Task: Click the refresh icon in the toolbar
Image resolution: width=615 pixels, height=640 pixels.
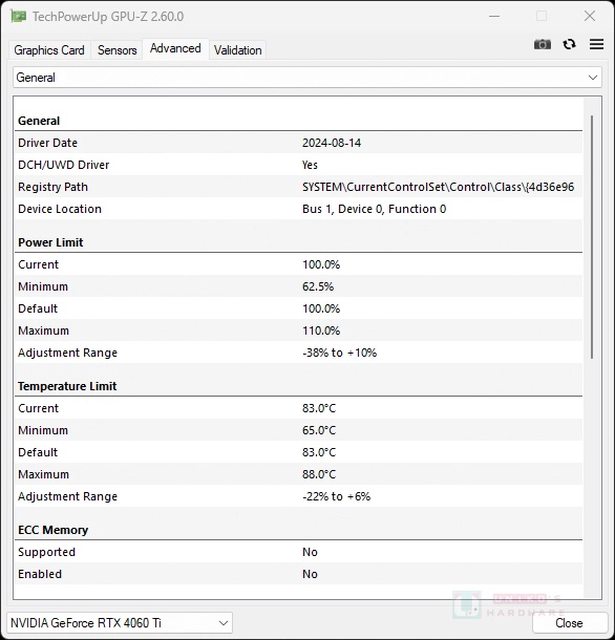Action: [569, 44]
